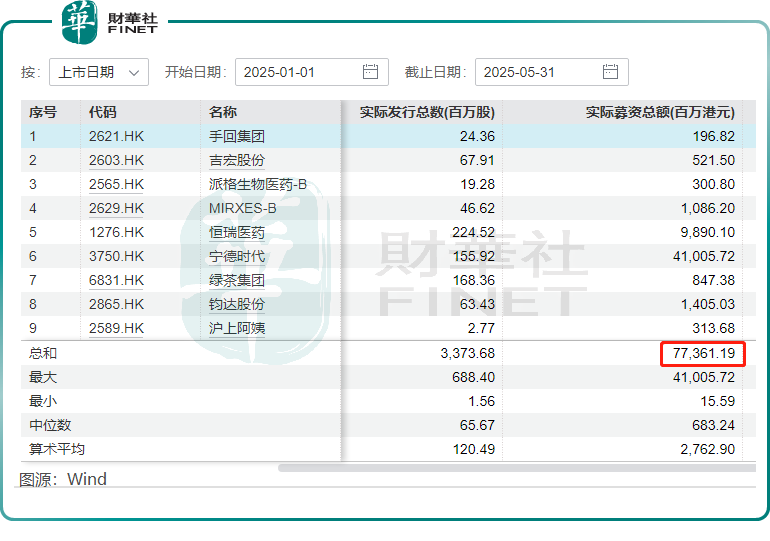This screenshot has width=770, height=541.
Task: Open stock code 2603.HK
Action: pyautogui.click(x=116, y=161)
